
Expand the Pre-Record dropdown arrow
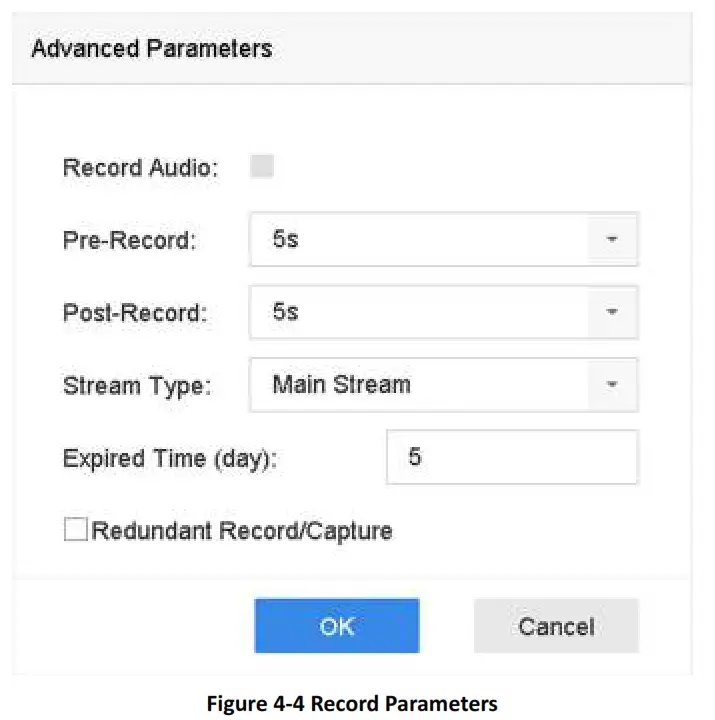click(x=613, y=241)
